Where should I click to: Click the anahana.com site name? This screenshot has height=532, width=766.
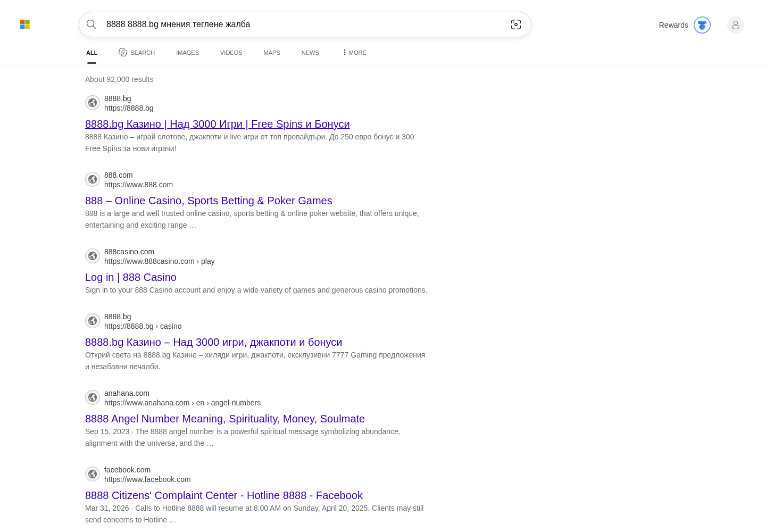[127, 393]
